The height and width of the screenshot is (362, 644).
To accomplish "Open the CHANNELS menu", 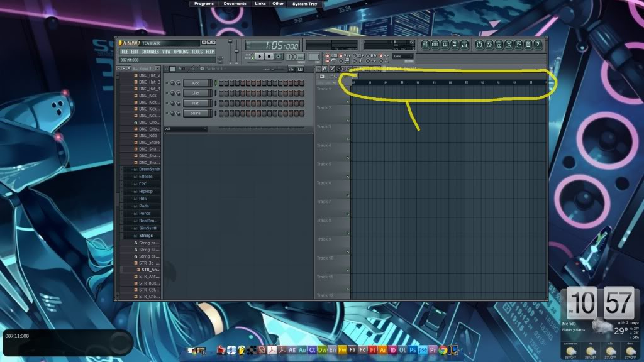I will (150, 52).
